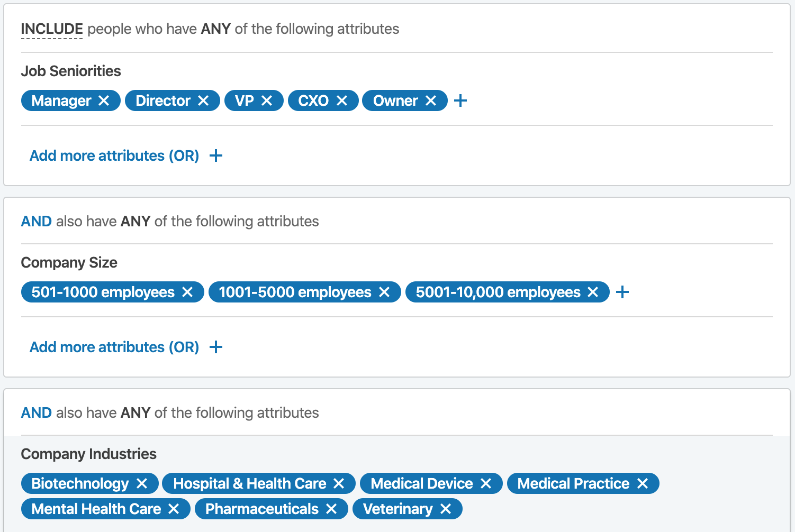Remove the Manager seniority tag
The image size is (795, 532).
pyautogui.click(x=104, y=100)
